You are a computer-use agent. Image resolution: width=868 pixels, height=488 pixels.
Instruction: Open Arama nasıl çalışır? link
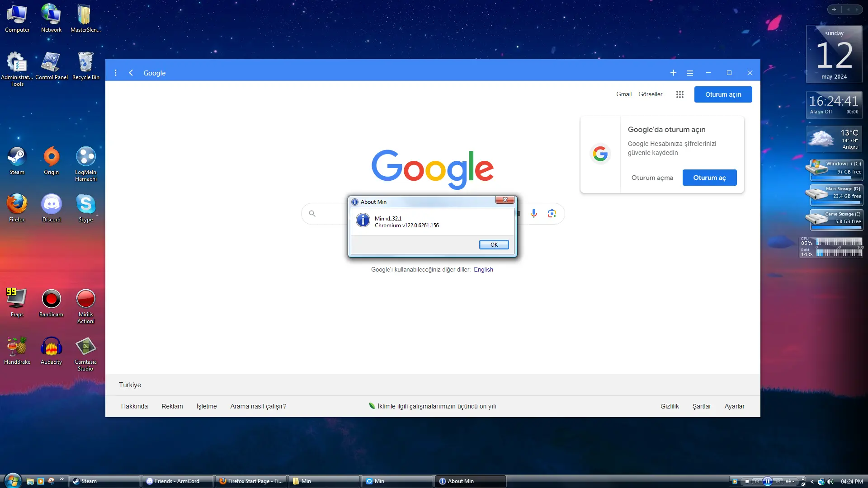pos(258,406)
